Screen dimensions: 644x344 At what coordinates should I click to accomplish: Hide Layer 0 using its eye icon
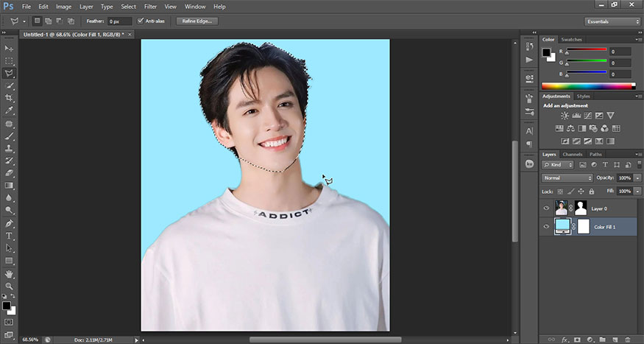click(x=546, y=208)
